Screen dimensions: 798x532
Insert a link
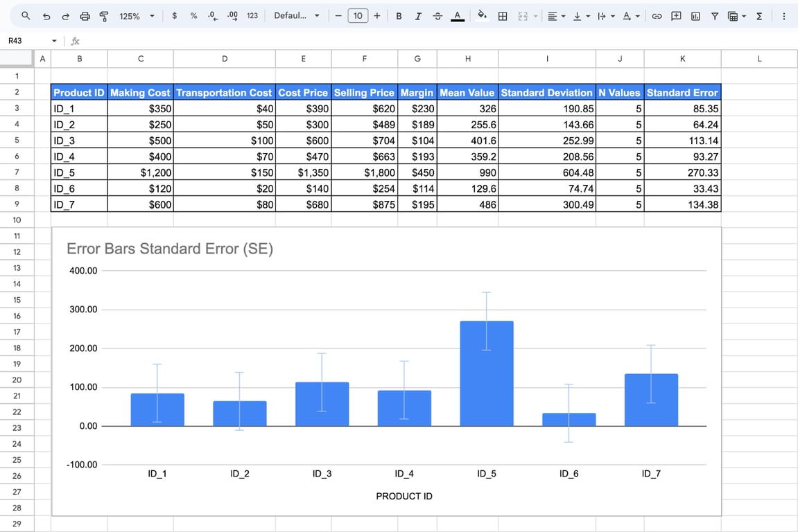(657, 16)
